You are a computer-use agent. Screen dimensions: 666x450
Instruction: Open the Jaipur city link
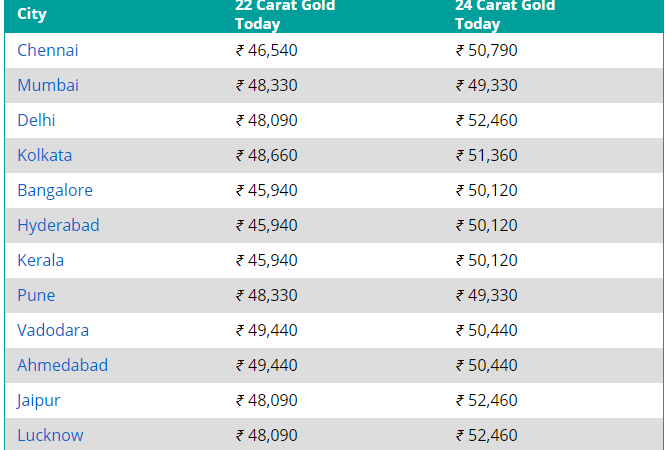(x=38, y=400)
